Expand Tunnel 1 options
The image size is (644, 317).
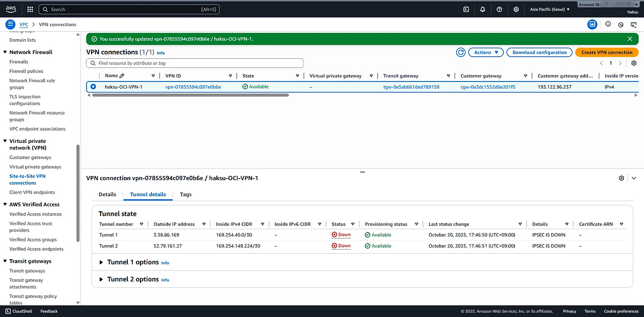click(x=101, y=262)
